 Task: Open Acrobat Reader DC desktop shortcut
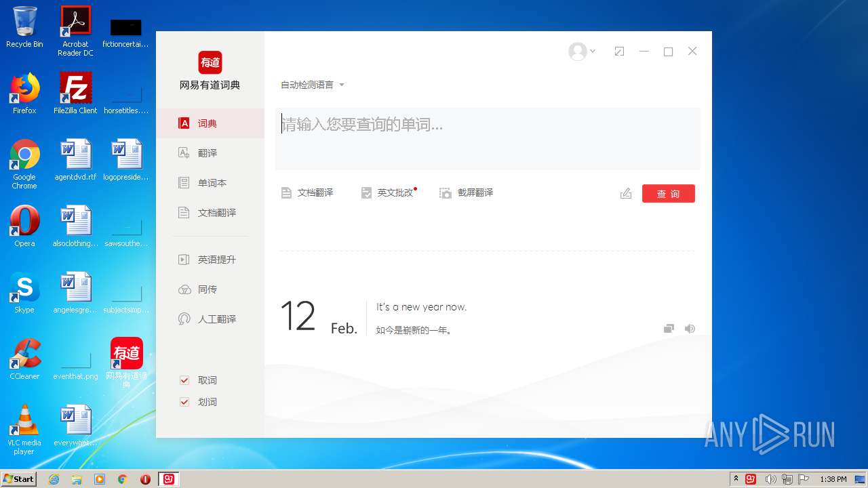click(76, 31)
